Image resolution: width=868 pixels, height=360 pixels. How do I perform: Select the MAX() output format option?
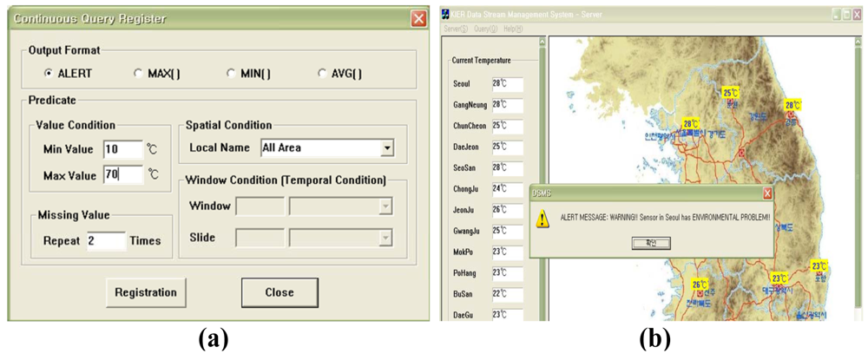(x=139, y=74)
